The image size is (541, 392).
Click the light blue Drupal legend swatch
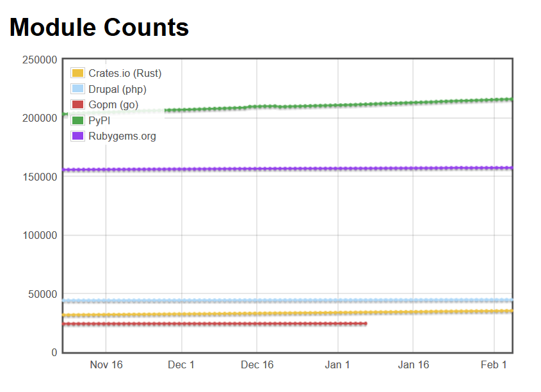click(x=77, y=88)
